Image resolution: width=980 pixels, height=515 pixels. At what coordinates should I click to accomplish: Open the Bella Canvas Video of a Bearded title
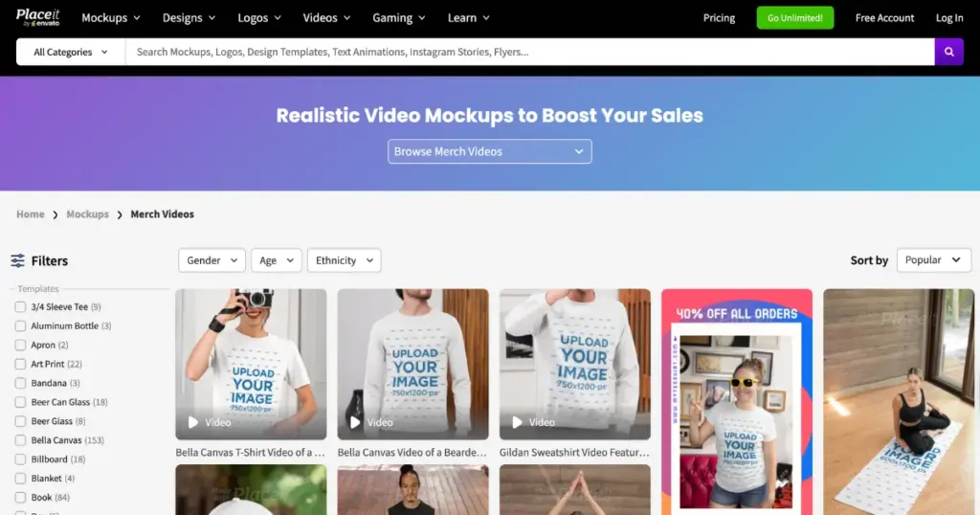click(412, 453)
